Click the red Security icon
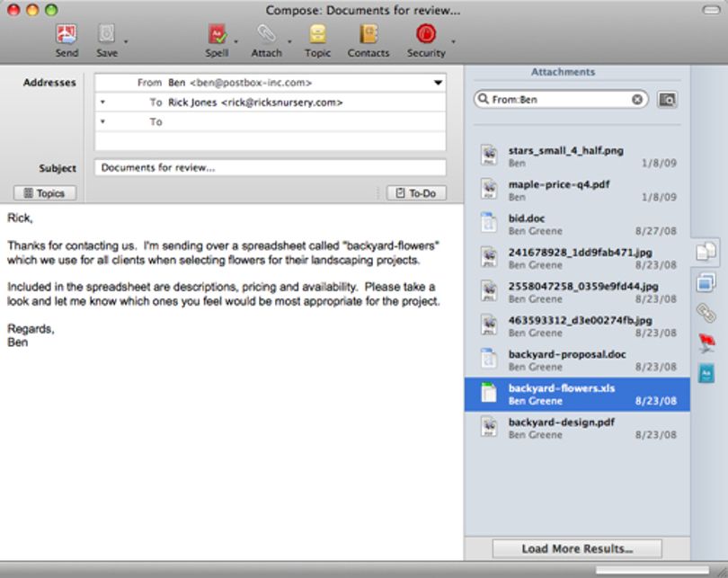 click(x=426, y=34)
